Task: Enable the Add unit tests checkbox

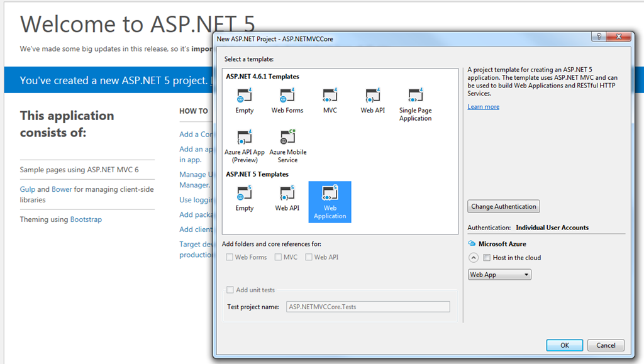Action: [x=230, y=290]
